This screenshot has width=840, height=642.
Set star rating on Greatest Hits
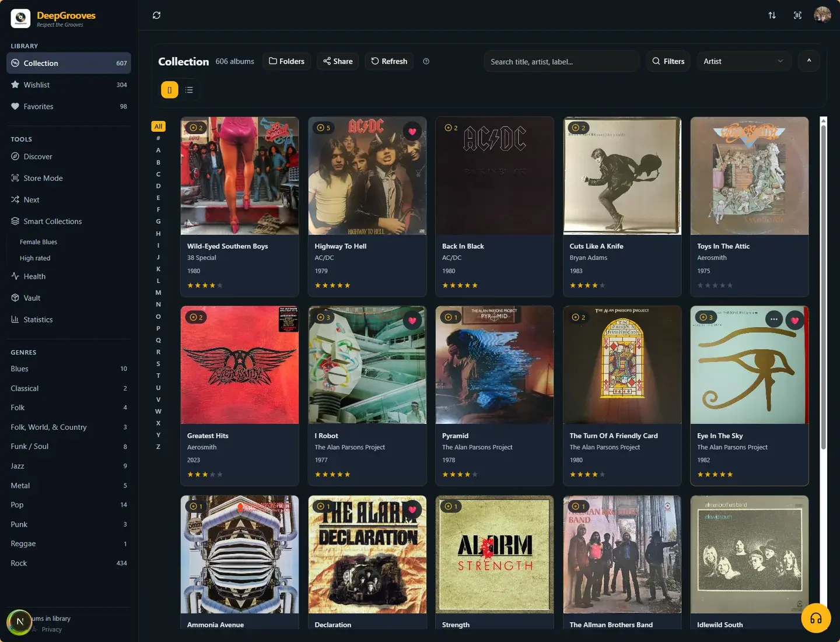(x=205, y=475)
